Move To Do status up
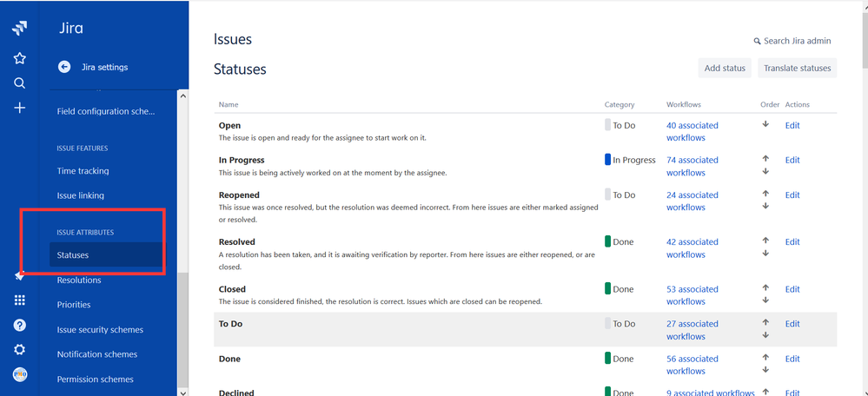Screen dimensions: 868x396 pos(765,322)
